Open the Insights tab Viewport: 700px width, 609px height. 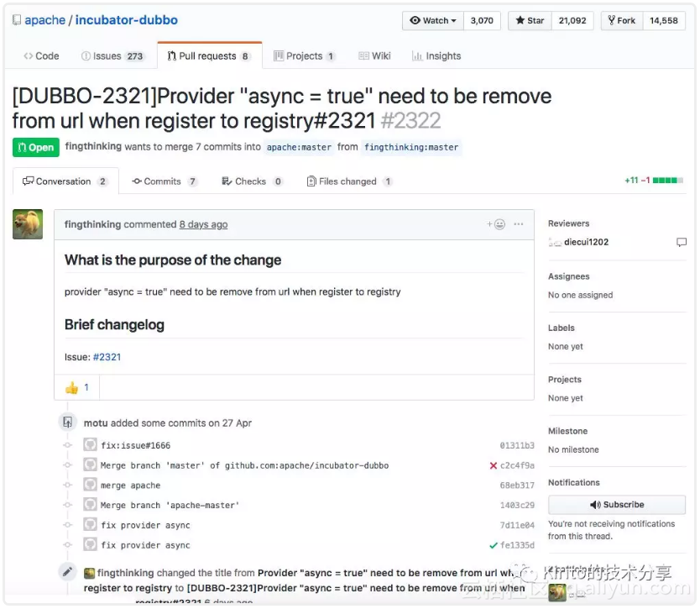(x=436, y=55)
